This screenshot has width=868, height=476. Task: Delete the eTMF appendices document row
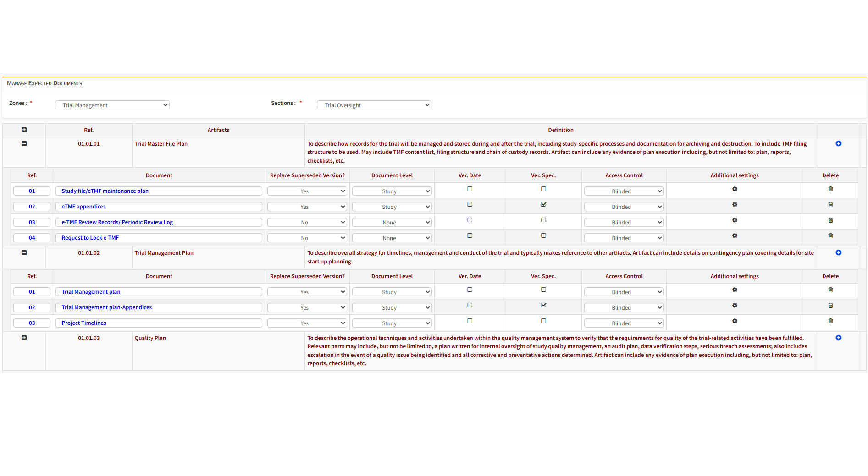[x=830, y=204]
